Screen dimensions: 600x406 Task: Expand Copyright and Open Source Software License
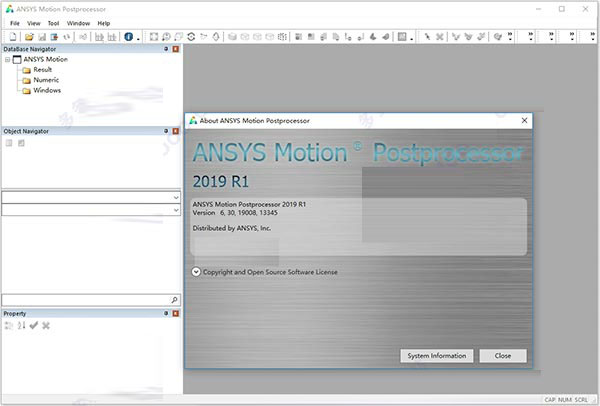click(196, 272)
